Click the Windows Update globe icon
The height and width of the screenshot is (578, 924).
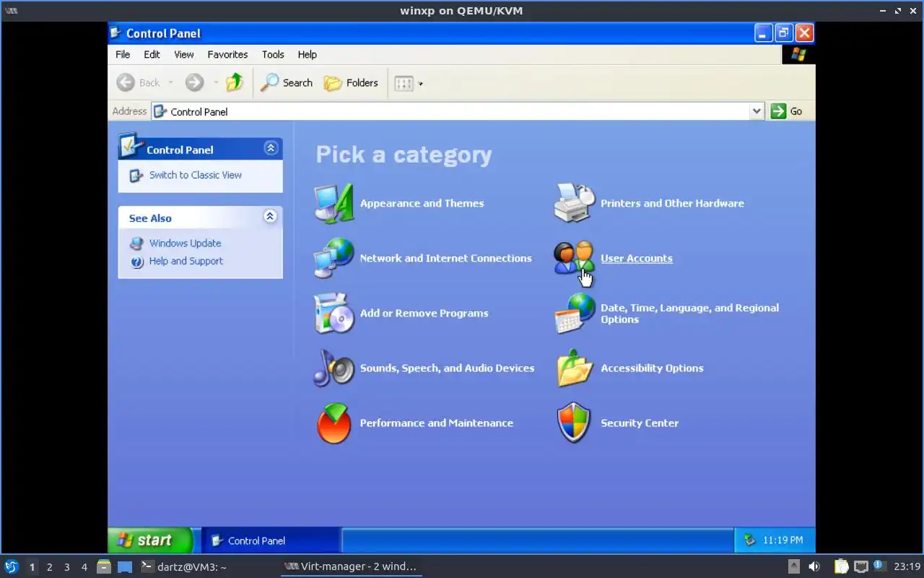[136, 243]
